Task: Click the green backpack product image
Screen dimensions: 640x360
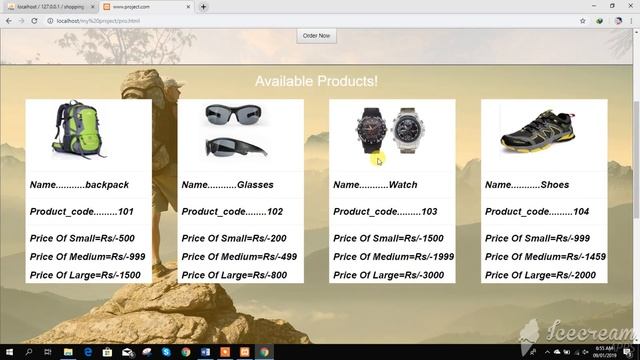Action: (78, 130)
